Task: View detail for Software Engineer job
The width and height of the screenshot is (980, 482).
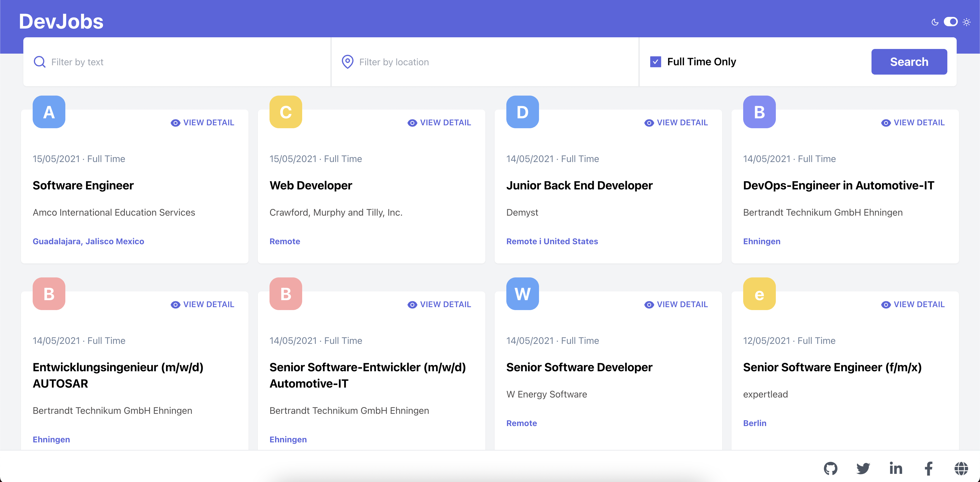Action: (202, 123)
